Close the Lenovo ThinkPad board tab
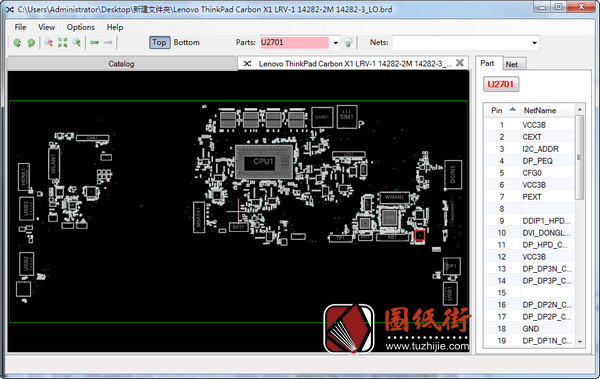 point(460,63)
